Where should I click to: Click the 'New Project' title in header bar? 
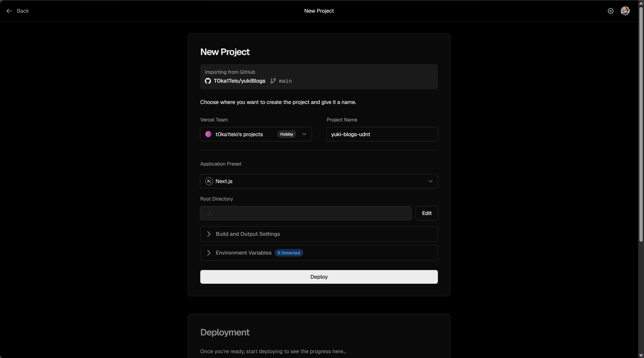pos(319,11)
